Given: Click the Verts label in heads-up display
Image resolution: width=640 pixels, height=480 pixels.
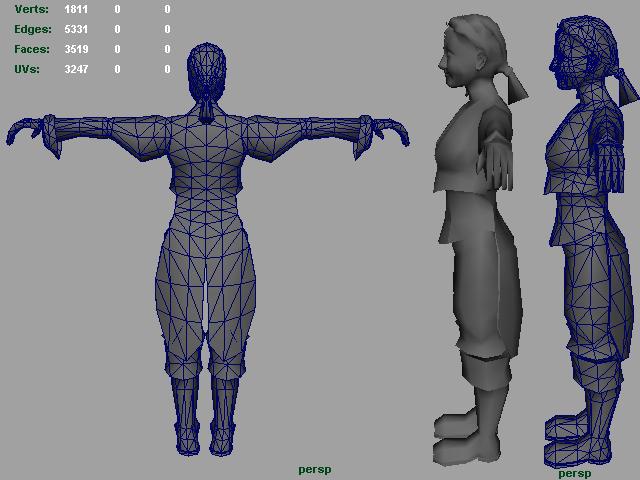Looking at the screenshot, I should (31, 9).
